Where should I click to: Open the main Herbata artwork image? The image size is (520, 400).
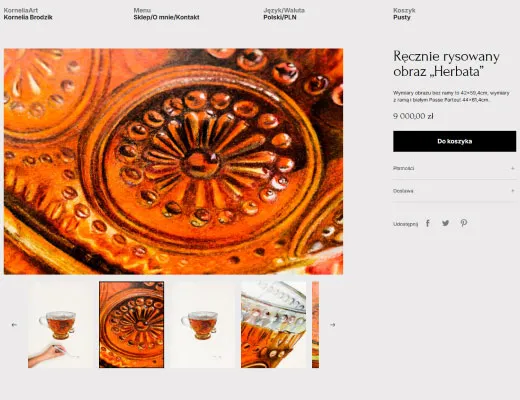tap(173, 161)
